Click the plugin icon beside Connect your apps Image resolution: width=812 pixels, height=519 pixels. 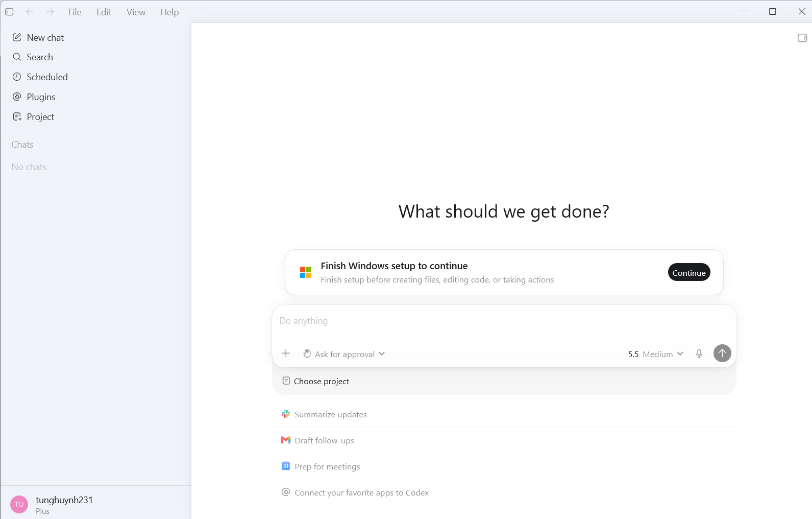tap(286, 492)
